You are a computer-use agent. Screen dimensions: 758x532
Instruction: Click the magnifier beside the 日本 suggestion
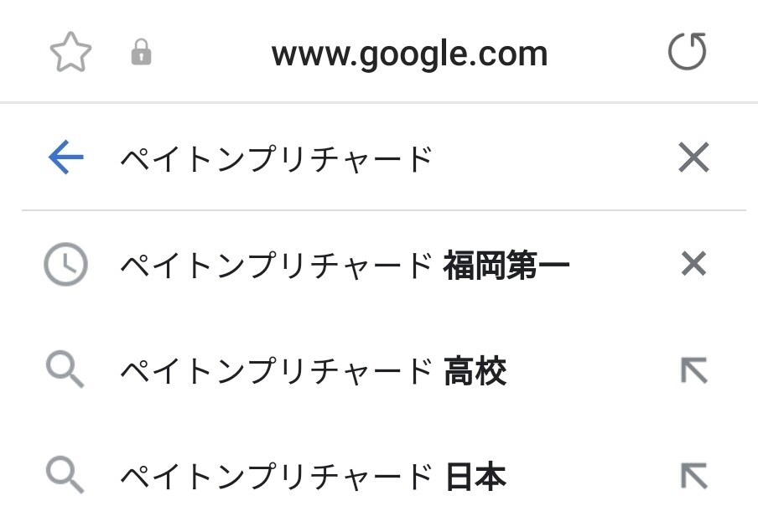click(x=65, y=476)
